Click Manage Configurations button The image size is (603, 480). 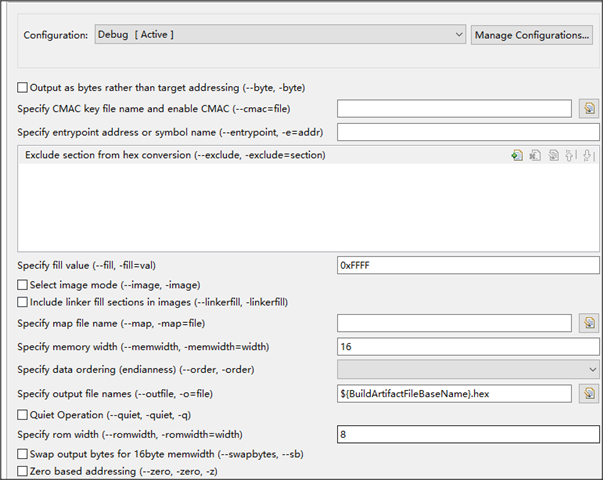click(x=532, y=35)
